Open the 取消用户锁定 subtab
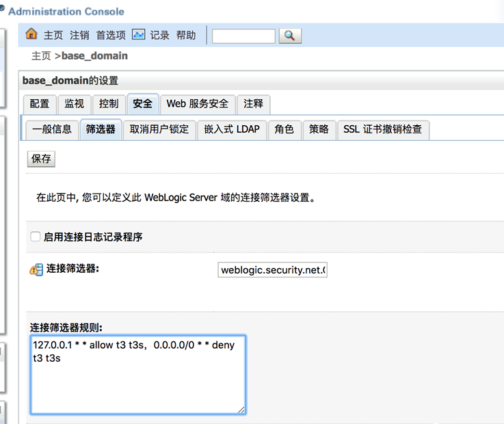The width and height of the screenshot is (504, 424). coord(159,129)
